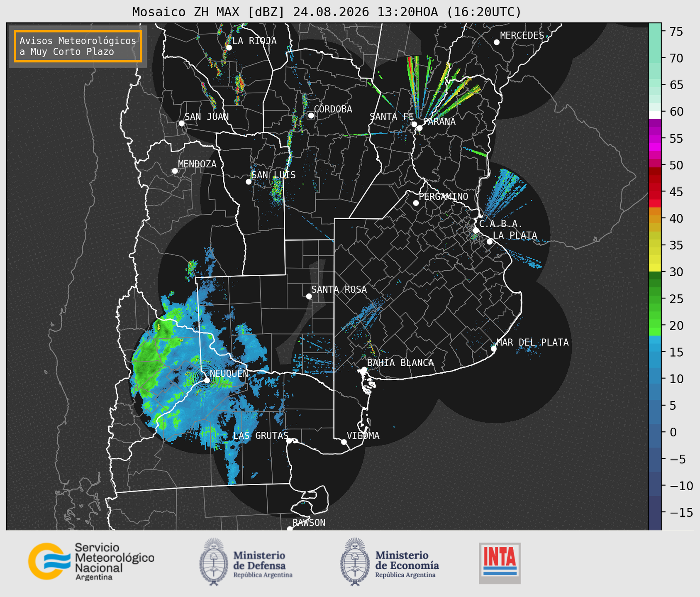Screen dimensions: 700x597
Task: Click the Córdoba city marker dot
Action: coord(311,115)
